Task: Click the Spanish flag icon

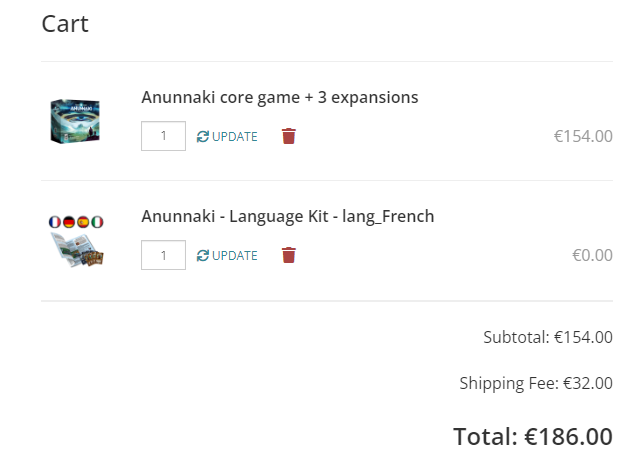Action: pos(83,222)
